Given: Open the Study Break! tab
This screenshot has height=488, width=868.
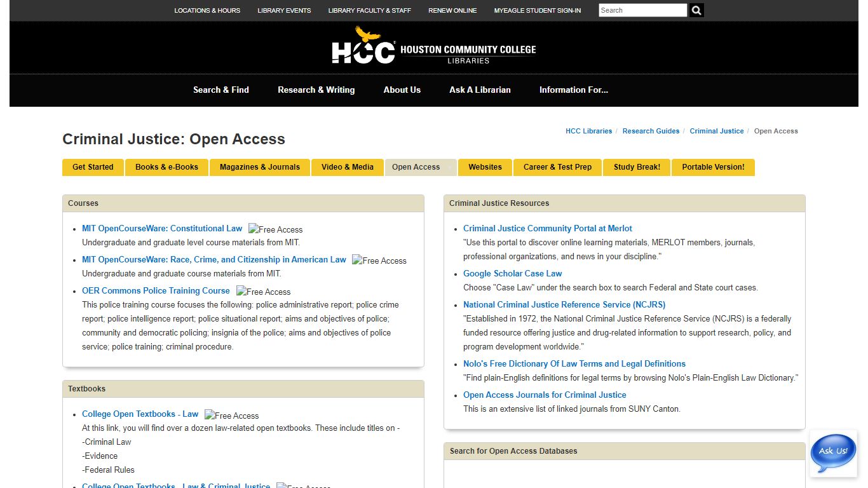Looking at the screenshot, I should click(x=637, y=167).
